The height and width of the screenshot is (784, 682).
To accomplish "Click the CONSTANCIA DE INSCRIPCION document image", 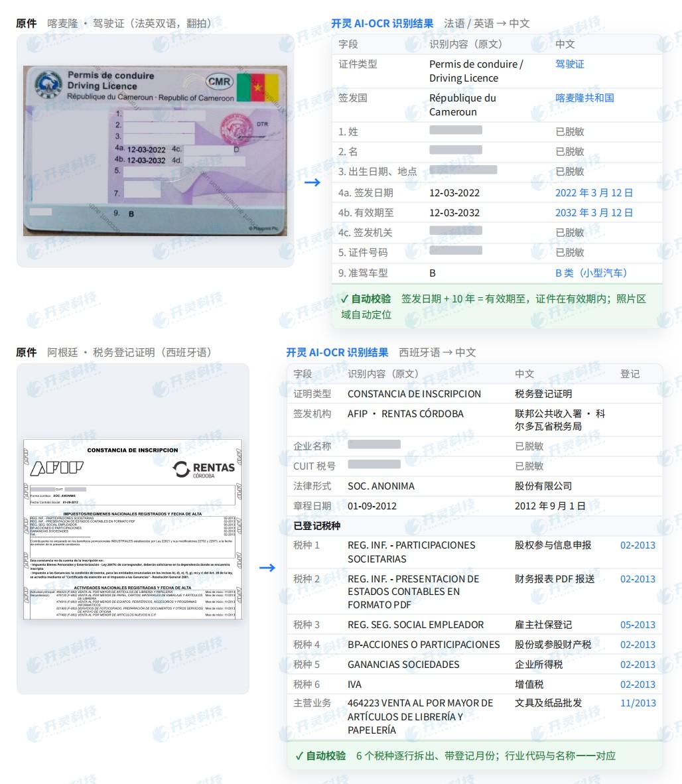I will coord(133,529).
